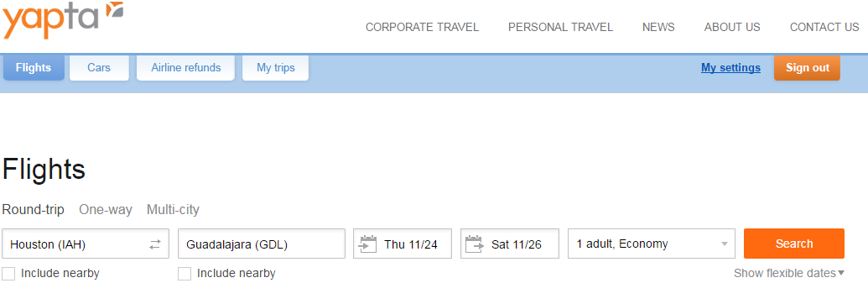Image resolution: width=868 pixels, height=304 pixels.
Task: Enable Include nearby for Guadalajara destination
Action: [185, 274]
